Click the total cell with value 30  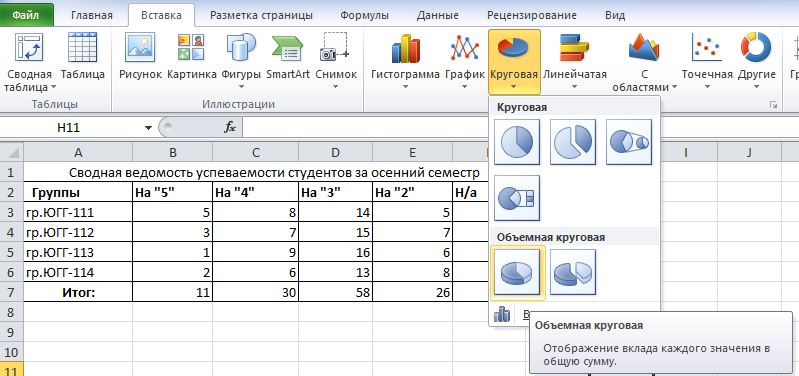(255, 293)
